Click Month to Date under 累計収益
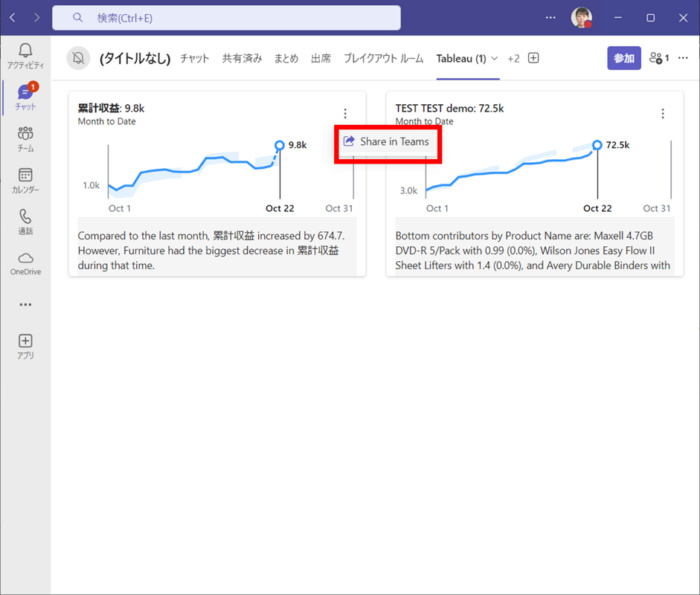 [x=107, y=121]
